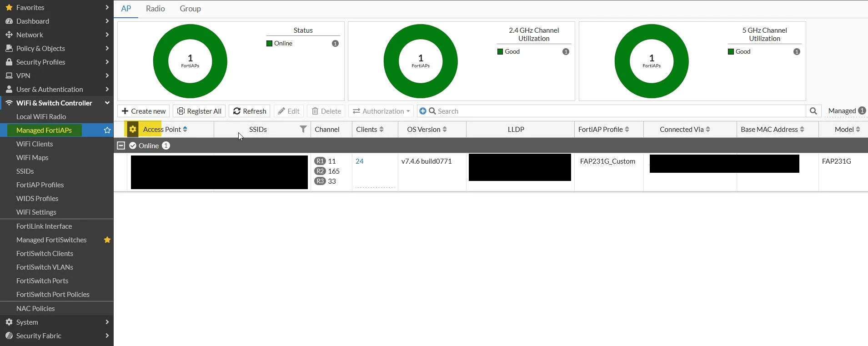Click the Delete button
Viewport: 868px width, 346px height.
(326, 111)
